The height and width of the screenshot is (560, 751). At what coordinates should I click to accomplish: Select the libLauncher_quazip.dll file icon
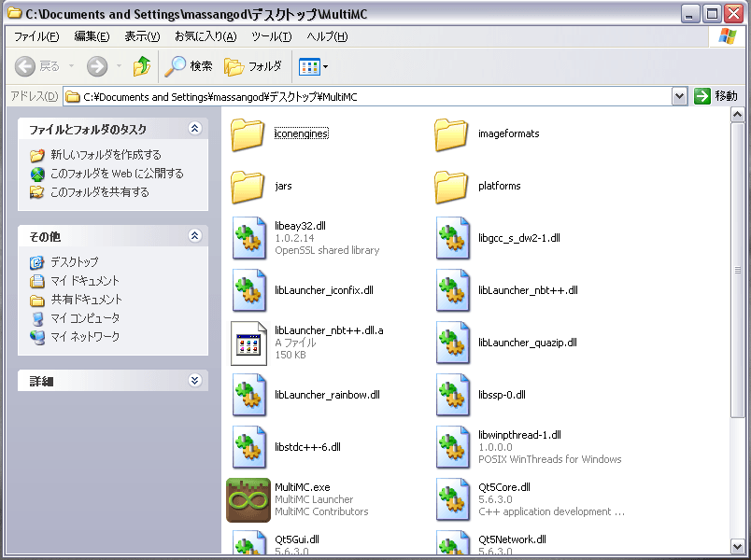[x=453, y=343]
